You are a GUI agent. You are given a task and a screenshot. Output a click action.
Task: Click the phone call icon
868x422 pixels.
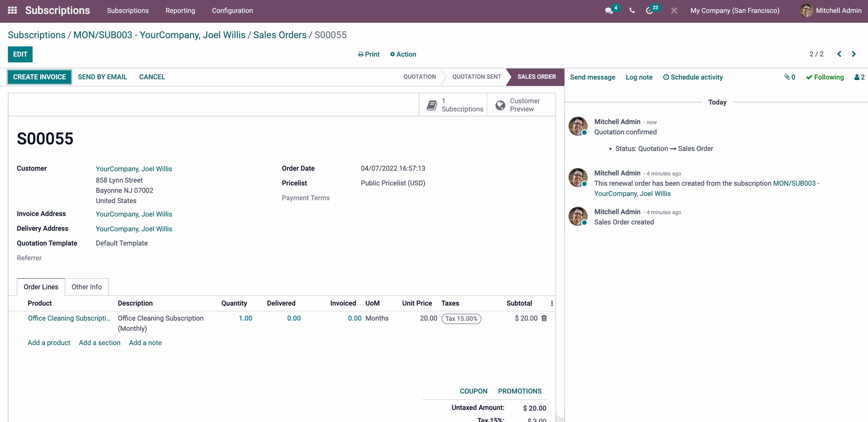click(x=632, y=10)
